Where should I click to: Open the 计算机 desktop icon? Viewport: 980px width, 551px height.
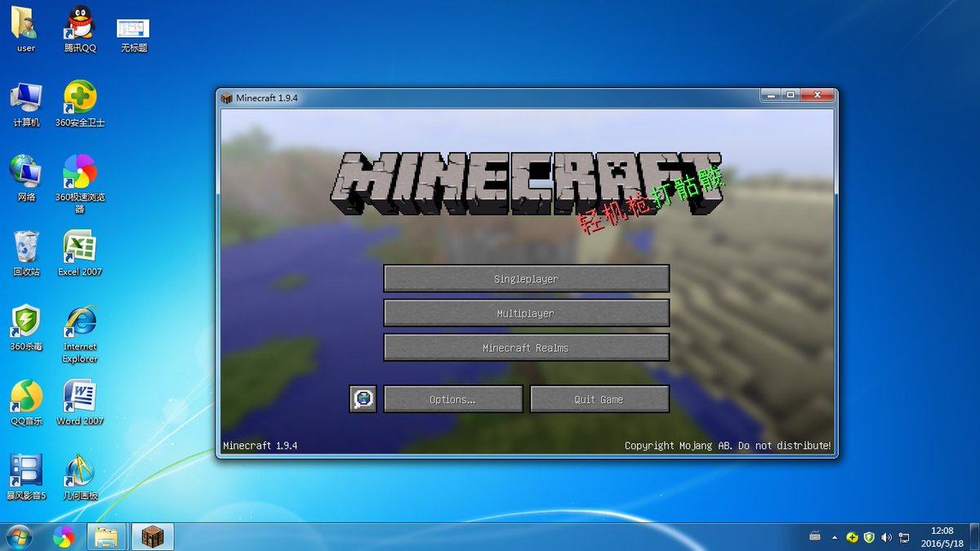coord(26,104)
